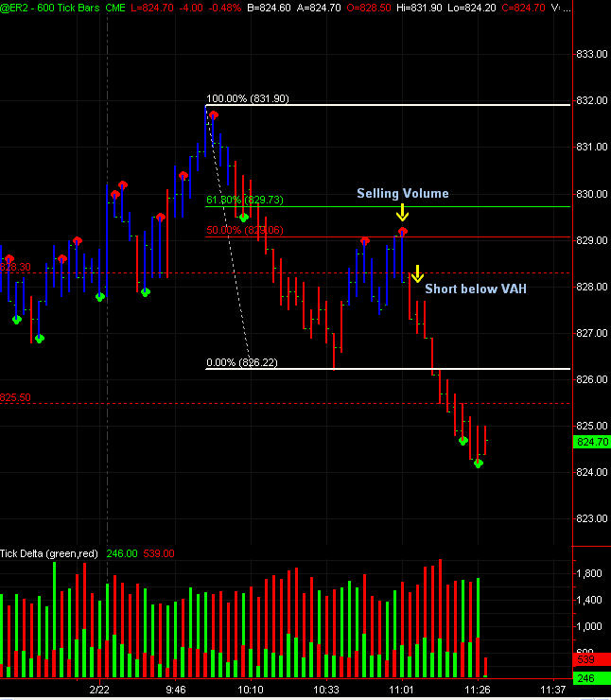Screen dimensions: 611x700
Task: Click the "C=824.70" close readout
Action: tap(523, 8)
